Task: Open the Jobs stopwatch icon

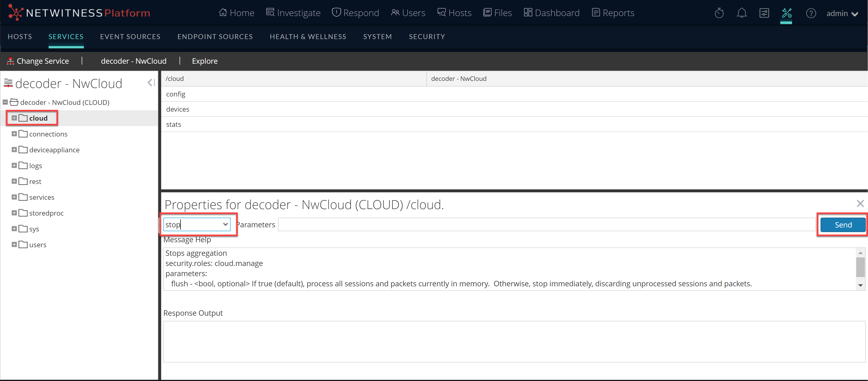Action: 719,13
